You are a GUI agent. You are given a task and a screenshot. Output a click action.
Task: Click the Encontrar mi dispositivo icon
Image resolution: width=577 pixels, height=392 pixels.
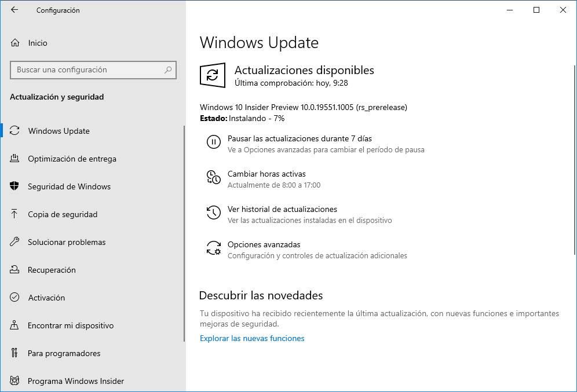click(x=14, y=325)
